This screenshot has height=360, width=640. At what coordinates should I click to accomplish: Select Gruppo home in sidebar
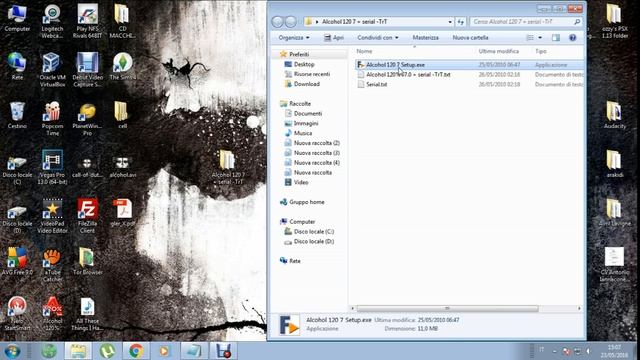[x=302, y=202]
